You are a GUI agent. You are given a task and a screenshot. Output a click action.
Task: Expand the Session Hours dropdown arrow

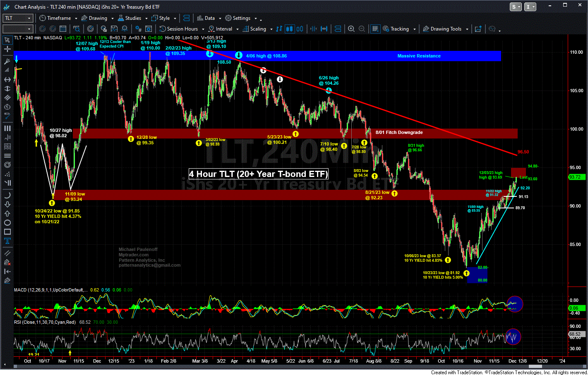point(203,29)
